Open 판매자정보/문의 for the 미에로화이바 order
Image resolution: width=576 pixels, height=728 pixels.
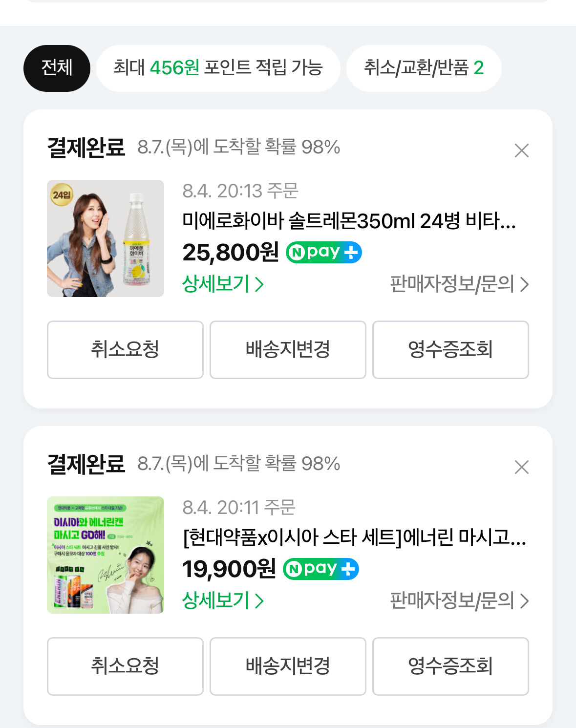(x=459, y=284)
